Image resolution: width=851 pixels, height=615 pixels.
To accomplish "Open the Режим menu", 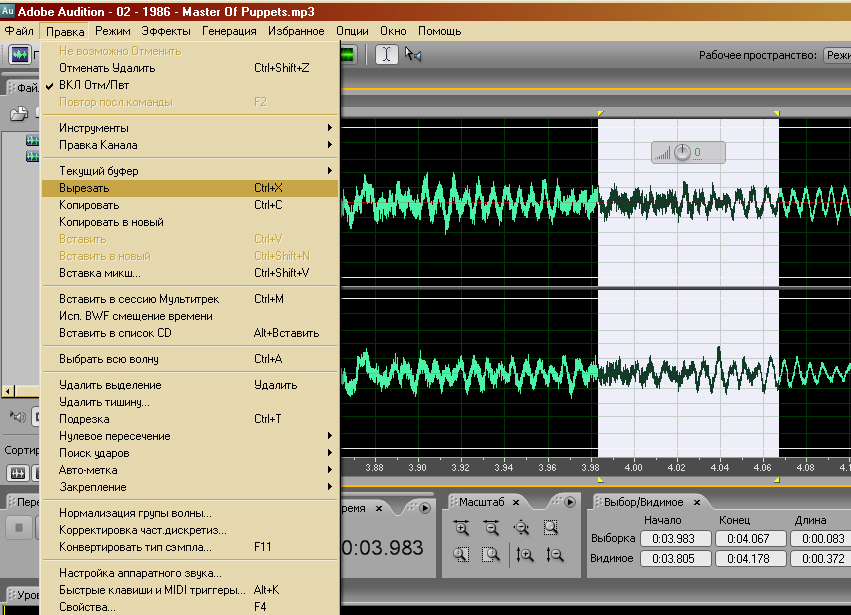I will [x=112, y=31].
